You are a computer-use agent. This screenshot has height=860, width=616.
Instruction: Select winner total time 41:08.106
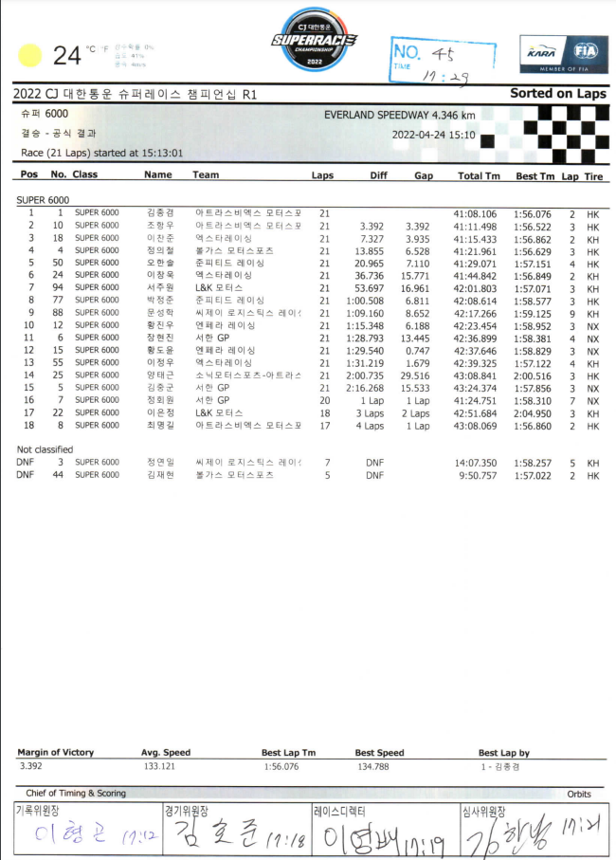pyautogui.click(x=475, y=214)
